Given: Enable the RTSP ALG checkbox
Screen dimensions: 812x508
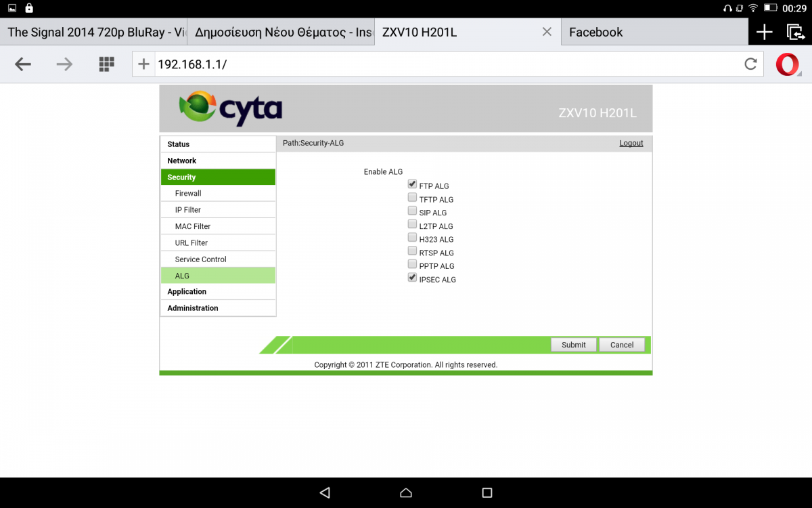Looking at the screenshot, I should [412, 251].
